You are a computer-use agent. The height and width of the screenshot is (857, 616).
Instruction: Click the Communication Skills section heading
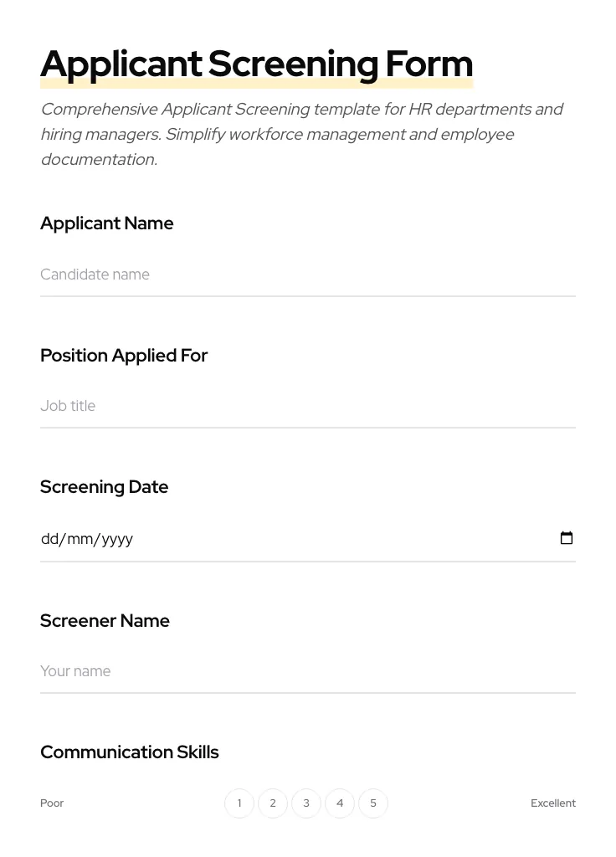[x=130, y=752]
